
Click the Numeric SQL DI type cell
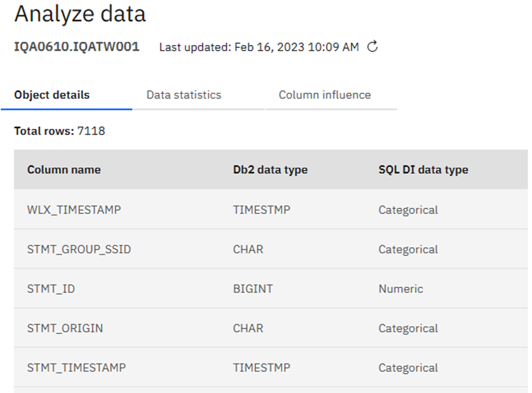point(401,289)
